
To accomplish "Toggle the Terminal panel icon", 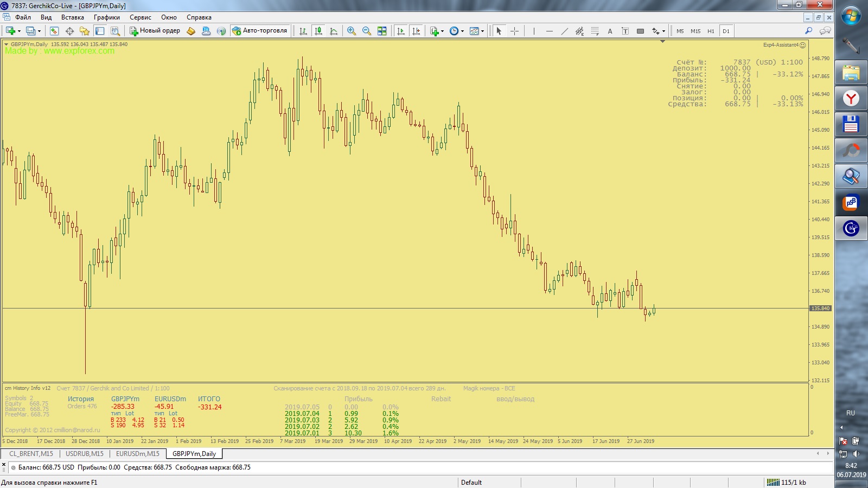I will (x=100, y=31).
